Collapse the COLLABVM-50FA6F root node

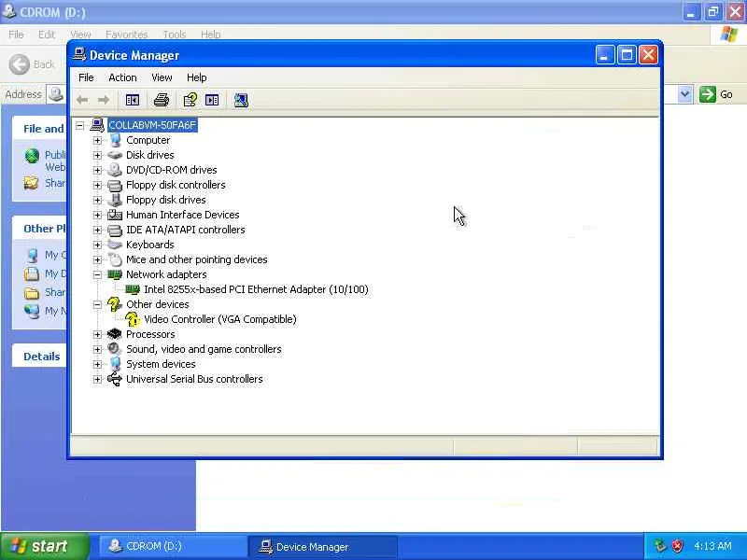(80, 126)
